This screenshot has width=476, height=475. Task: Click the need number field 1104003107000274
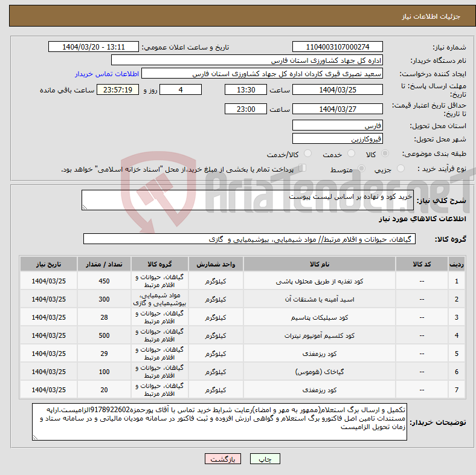pyautogui.click(x=337, y=47)
